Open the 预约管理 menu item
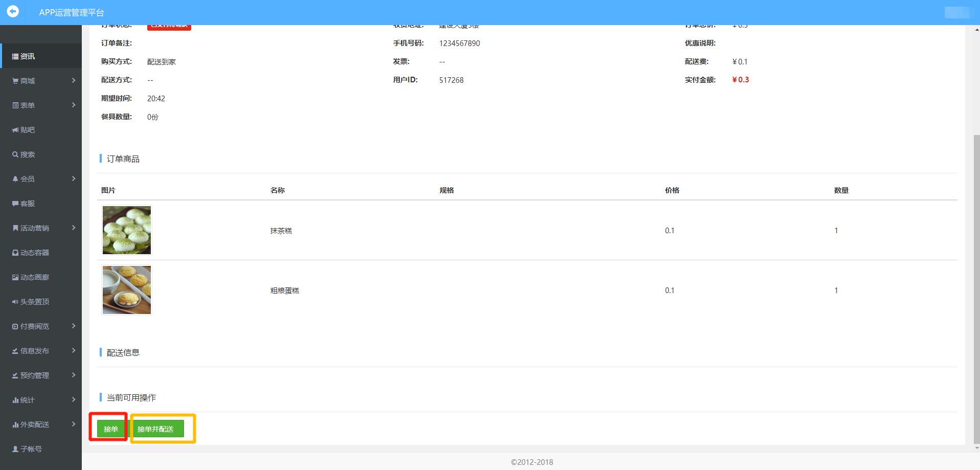Viewport: 980px width, 470px height. tap(35, 375)
